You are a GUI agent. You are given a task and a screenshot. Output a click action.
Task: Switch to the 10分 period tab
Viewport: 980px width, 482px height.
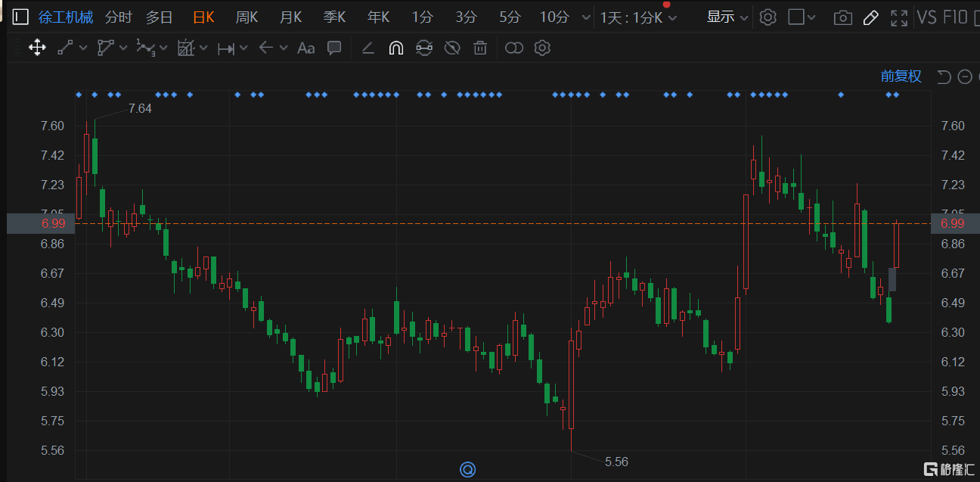click(554, 17)
